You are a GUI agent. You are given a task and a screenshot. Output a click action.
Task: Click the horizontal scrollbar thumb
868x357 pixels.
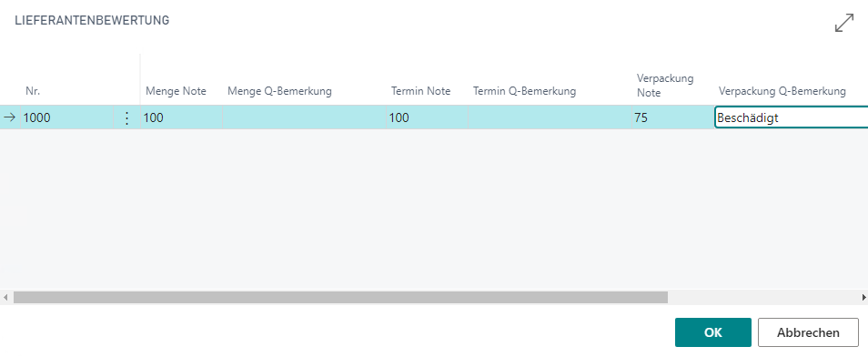(x=340, y=298)
